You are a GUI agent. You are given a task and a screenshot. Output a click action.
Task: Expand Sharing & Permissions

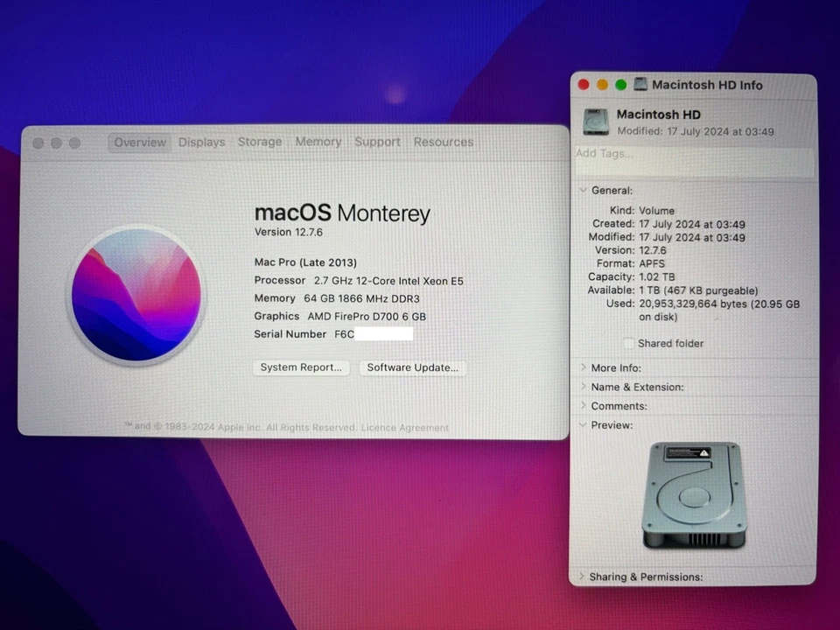(584, 577)
